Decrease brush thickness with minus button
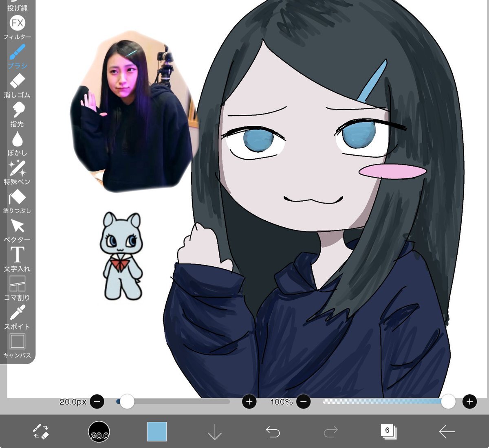 (x=97, y=402)
